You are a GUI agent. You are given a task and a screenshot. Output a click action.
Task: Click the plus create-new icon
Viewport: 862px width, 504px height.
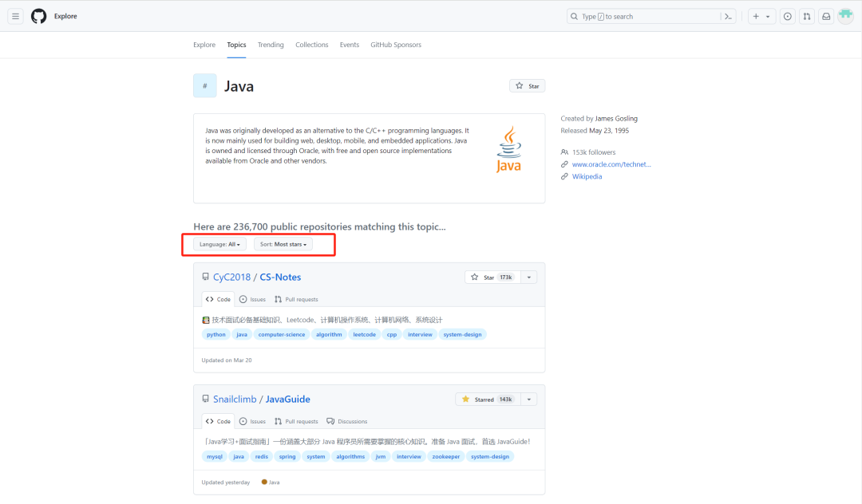point(756,17)
